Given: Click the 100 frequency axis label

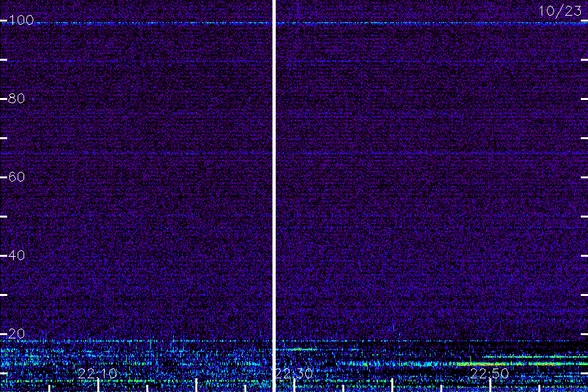Looking at the screenshot, I should point(21,20).
